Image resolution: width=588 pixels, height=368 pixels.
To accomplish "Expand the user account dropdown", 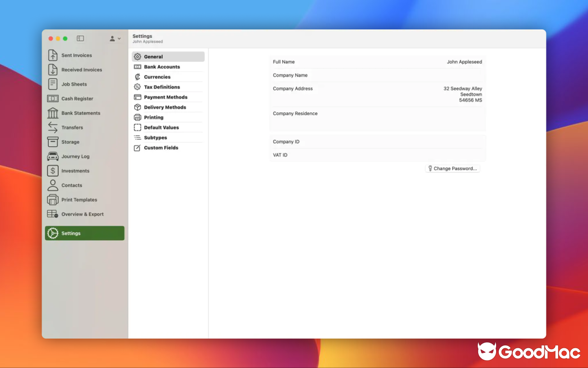I will (114, 39).
